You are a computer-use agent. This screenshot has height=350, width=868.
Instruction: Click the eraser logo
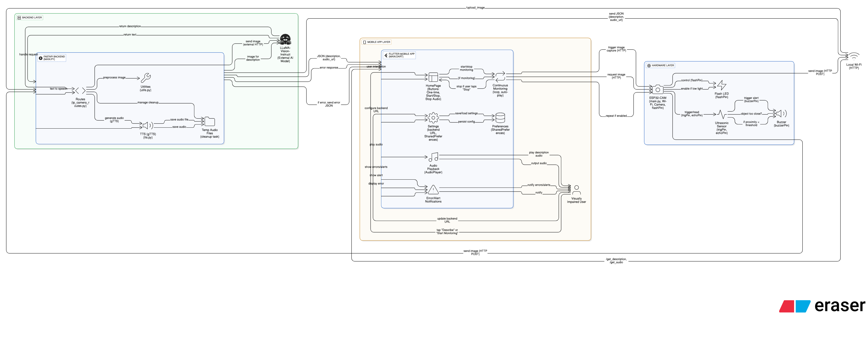pyautogui.click(x=822, y=306)
